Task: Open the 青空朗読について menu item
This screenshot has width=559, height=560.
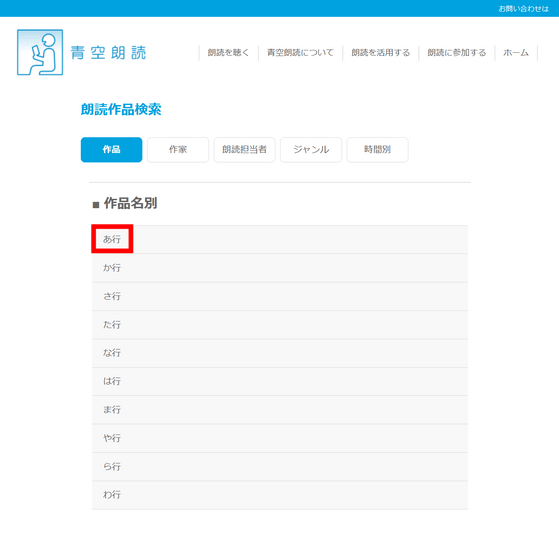Action: tap(300, 53)
